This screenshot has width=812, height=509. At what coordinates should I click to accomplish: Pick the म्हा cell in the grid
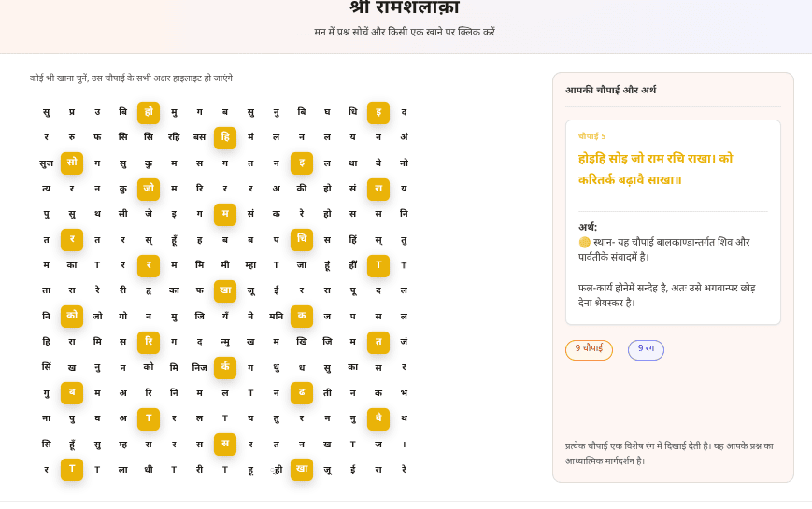pos(250,265)
